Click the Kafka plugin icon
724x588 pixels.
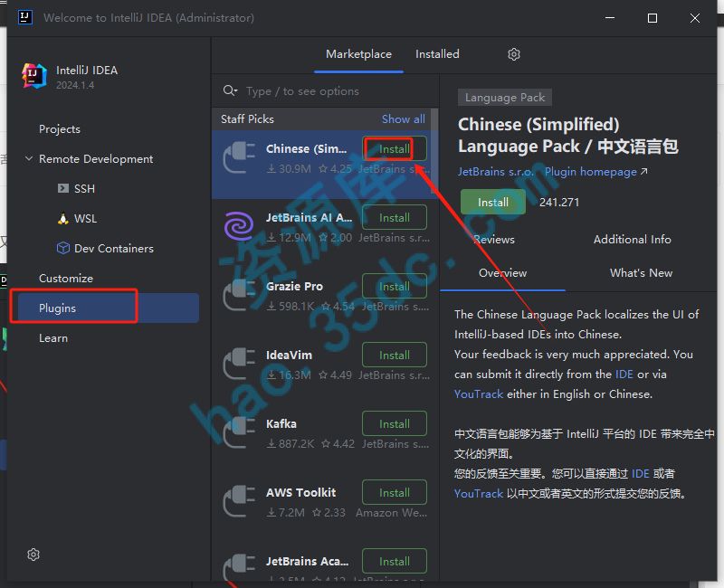point(239,432)
